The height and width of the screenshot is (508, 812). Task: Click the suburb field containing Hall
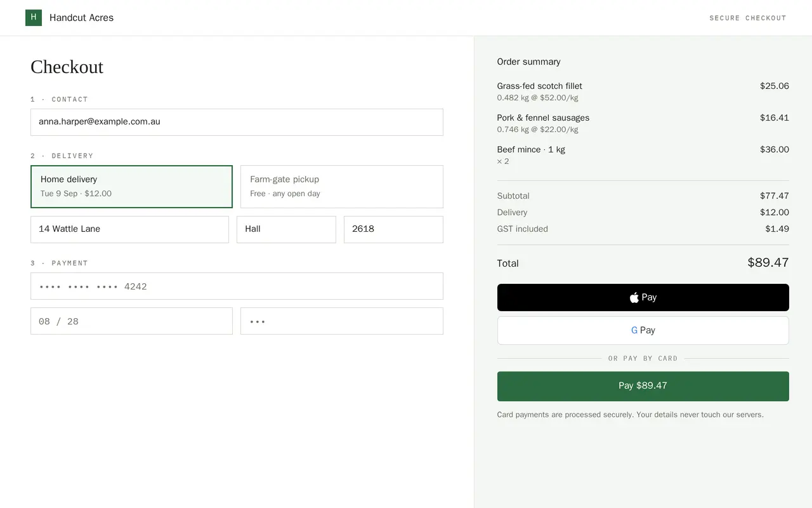point(286,229)
